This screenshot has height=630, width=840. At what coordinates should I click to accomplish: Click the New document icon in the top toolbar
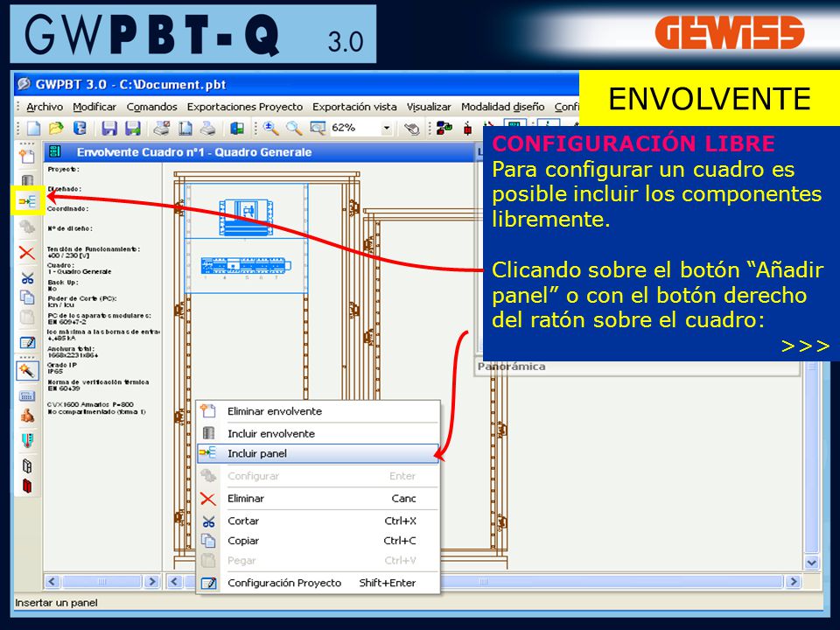[34, 129]
